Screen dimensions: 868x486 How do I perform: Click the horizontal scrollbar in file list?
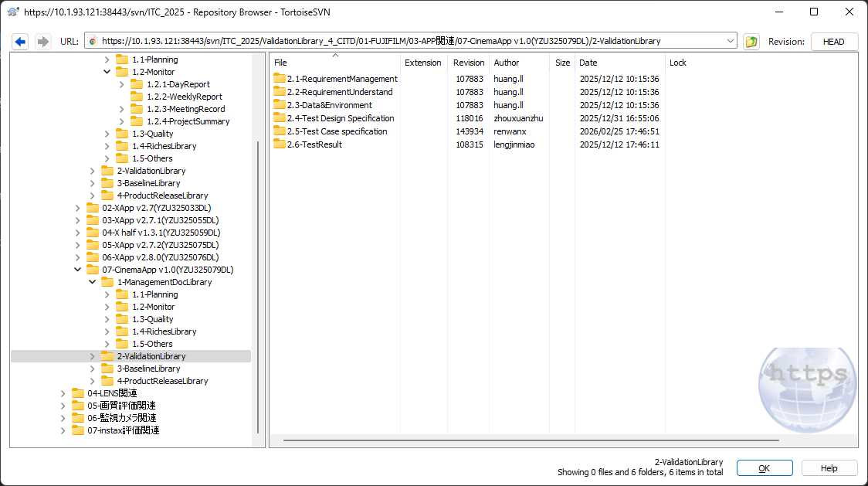[531, 440]
